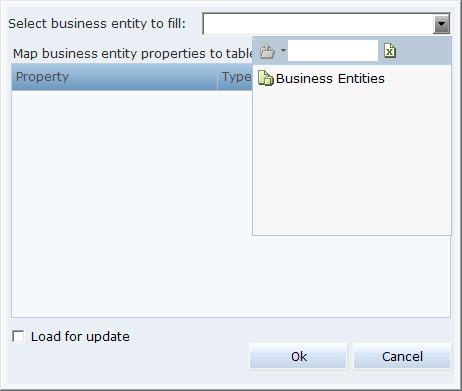The image size is (462, 391).
Task: Click the Load for update label
Action: [x=80, y=336]
